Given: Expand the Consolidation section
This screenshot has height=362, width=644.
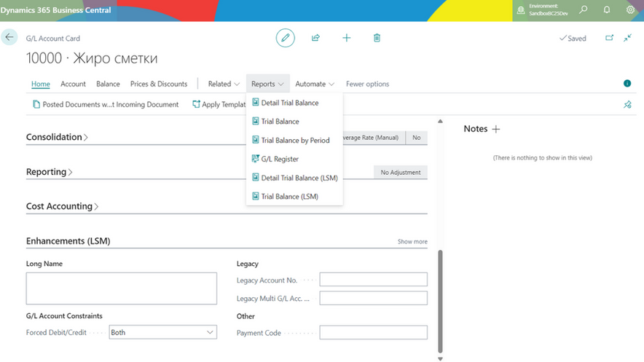Looking at the screenshot, I should [57, 137].
